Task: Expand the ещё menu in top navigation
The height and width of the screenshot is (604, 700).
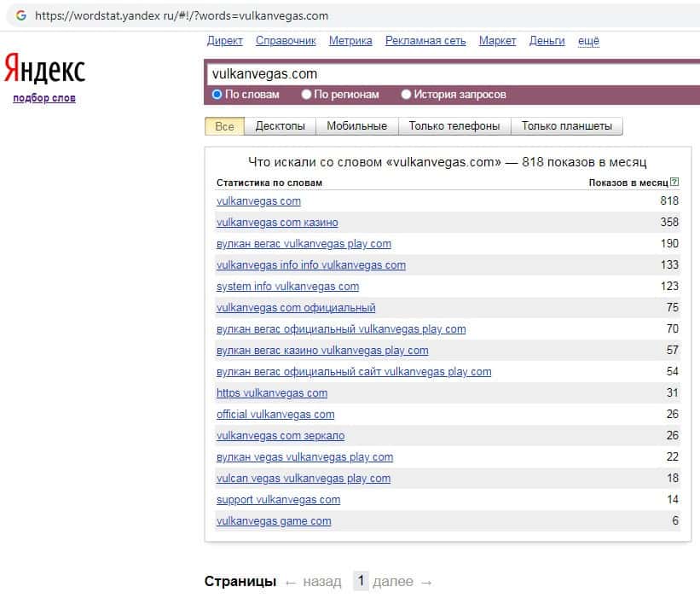Action: point(588,41)
